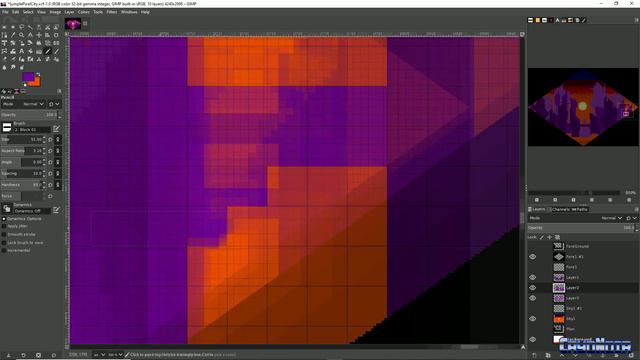Increase the brush Size spinner
This screenshot has height=360, width=640.
click(x=44, y=138)
